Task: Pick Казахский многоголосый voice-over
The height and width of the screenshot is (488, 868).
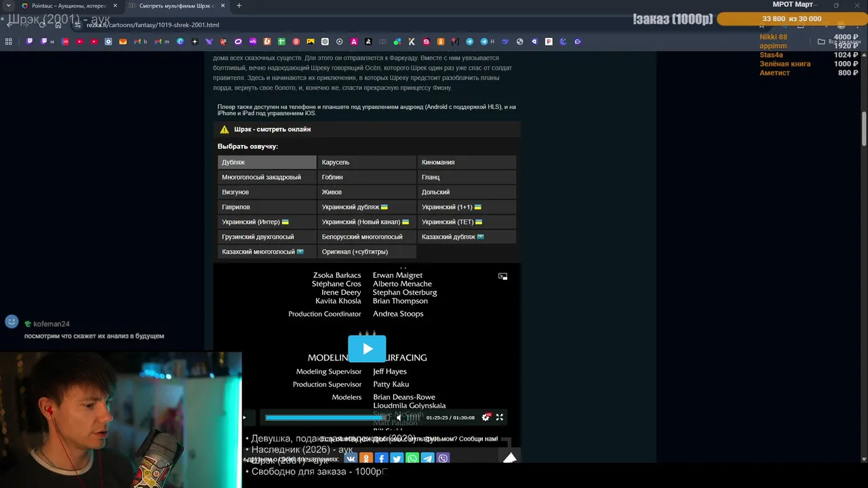Action: tap(267, 252)
